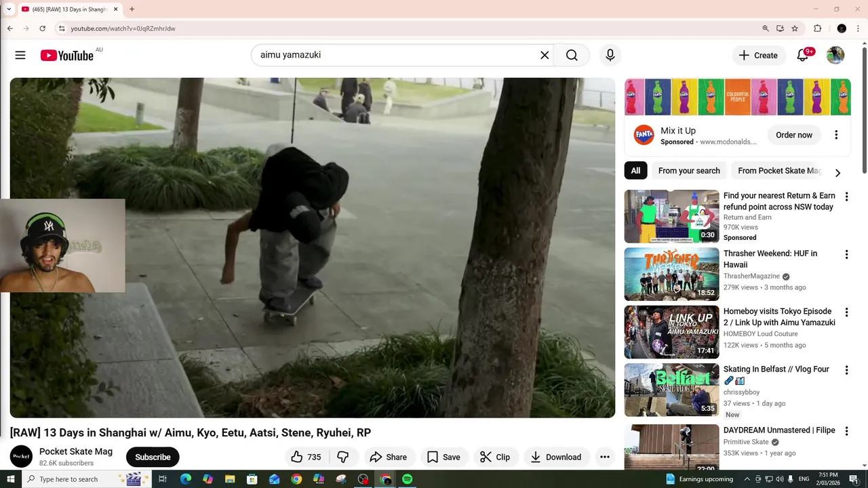Viewport: 868px width, 488px height.
Task: Open a new browser tab
Action: coord(132,9)
